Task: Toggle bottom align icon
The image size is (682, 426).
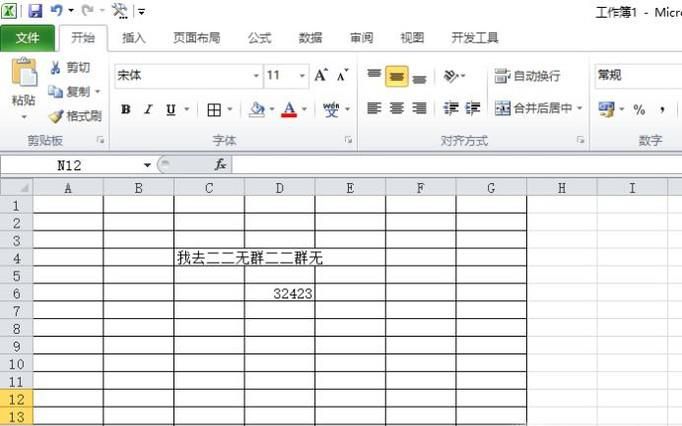Action: (419, 77)
